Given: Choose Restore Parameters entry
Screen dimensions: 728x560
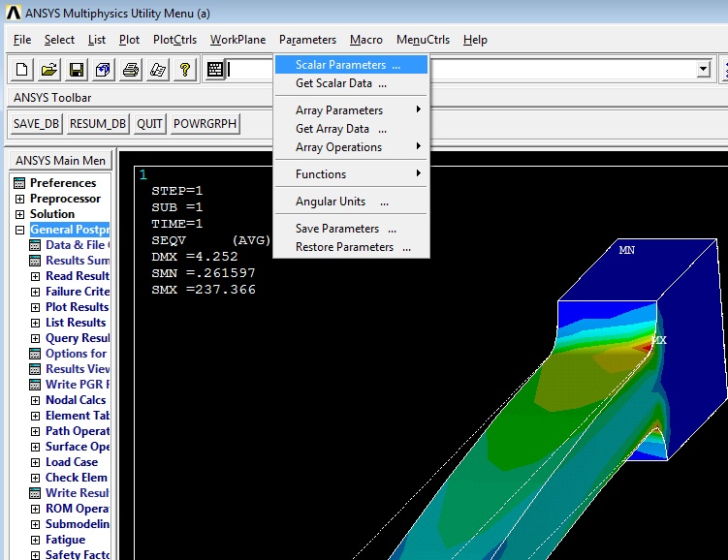Looking at the screenshot, I should [351, 247].
